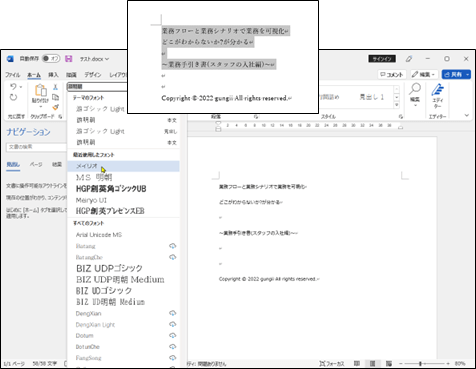Click the Undo arrow icon
Screen dimensions: 476x369
[x=13, y=87]
